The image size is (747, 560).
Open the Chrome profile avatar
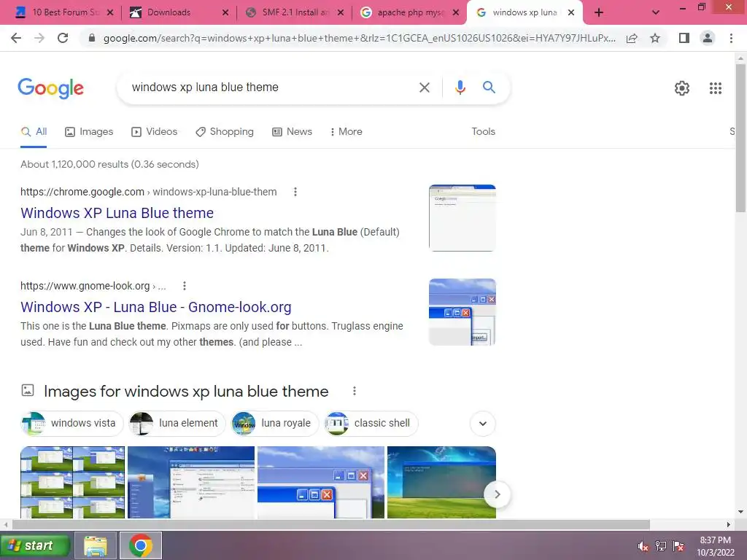[708, 38]
